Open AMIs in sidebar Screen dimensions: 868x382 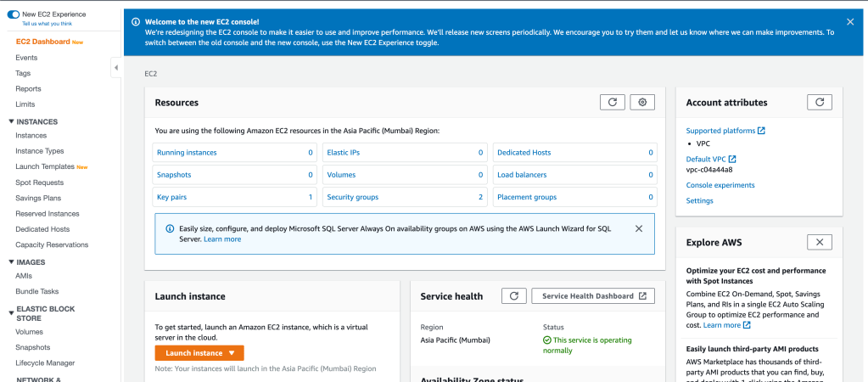tap(24, 276)
